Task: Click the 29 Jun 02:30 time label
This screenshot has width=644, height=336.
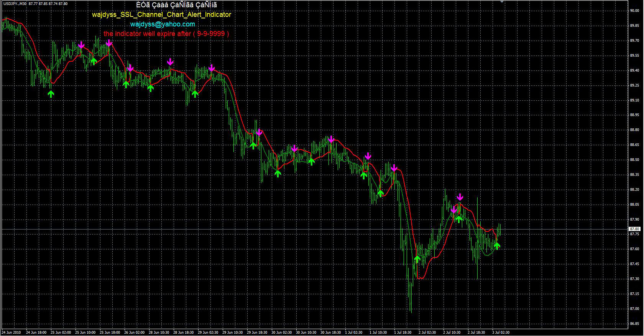Action: [208, 333]
